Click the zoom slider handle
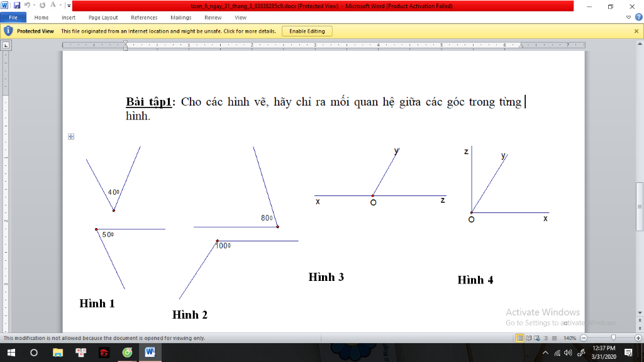The image size is (644, 362). [x=614, y=337]
